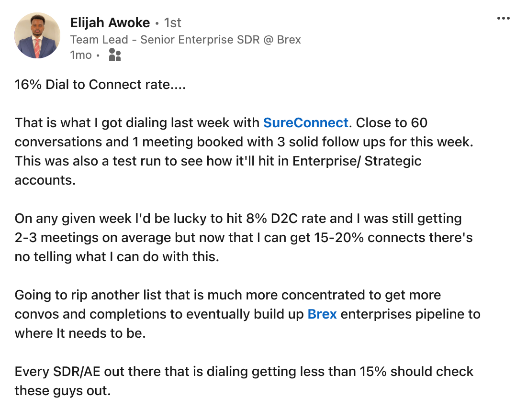Open the three-dot post options menu

pyautogui.click(x=504, y=18)
